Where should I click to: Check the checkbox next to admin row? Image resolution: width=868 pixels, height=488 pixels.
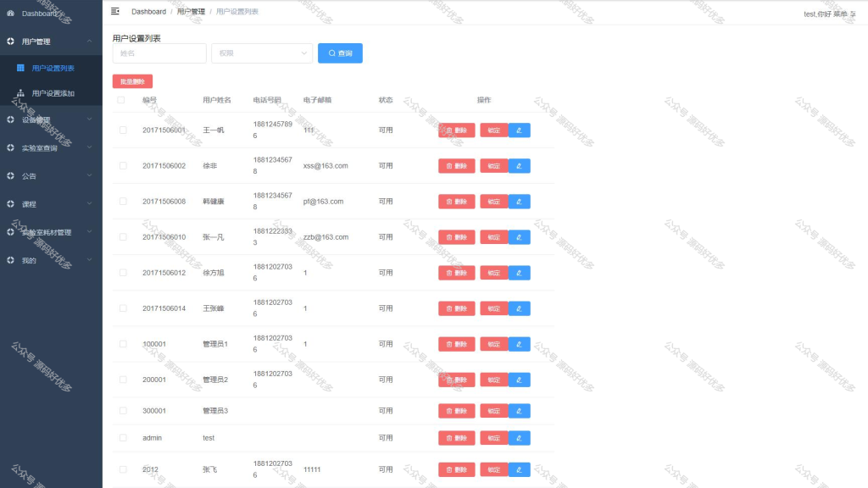122,437
